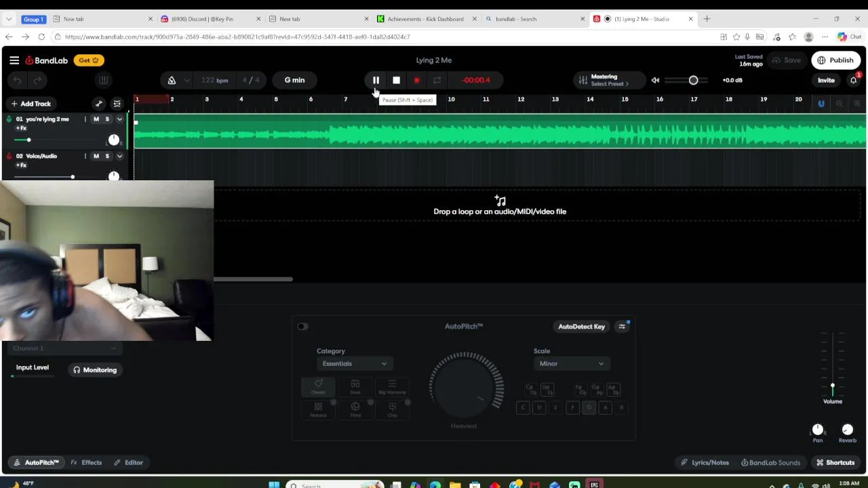Click AutoDetect Key button
The image size is (868, 488).
pyautogui.click(x=581, y=327)
